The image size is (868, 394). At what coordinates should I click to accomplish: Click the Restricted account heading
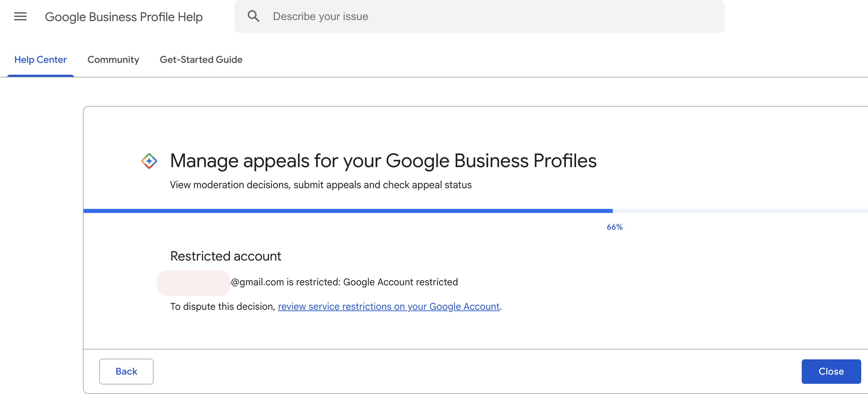226,256
